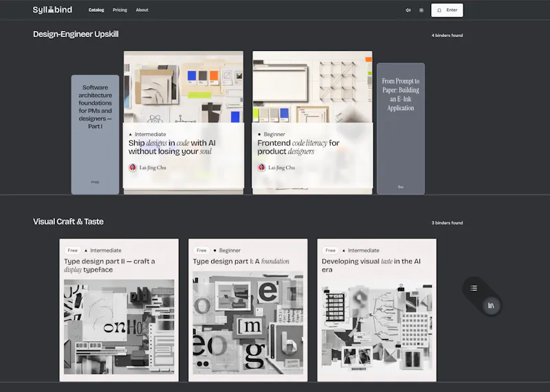
Task: Open Type design part II card image
Action: click(x=119, y=327)
